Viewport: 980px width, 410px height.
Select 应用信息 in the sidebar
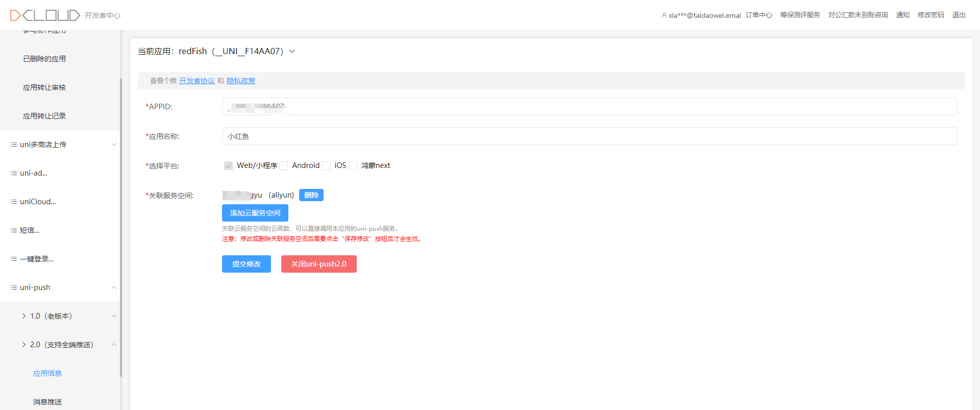[47, 373]
